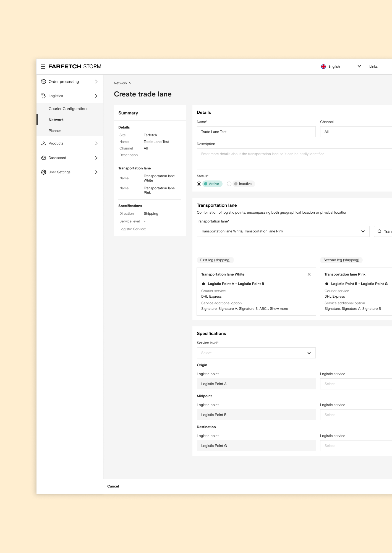Click the Show more link
Viewport: 392px width, 553px height.
tap(279, 309)
